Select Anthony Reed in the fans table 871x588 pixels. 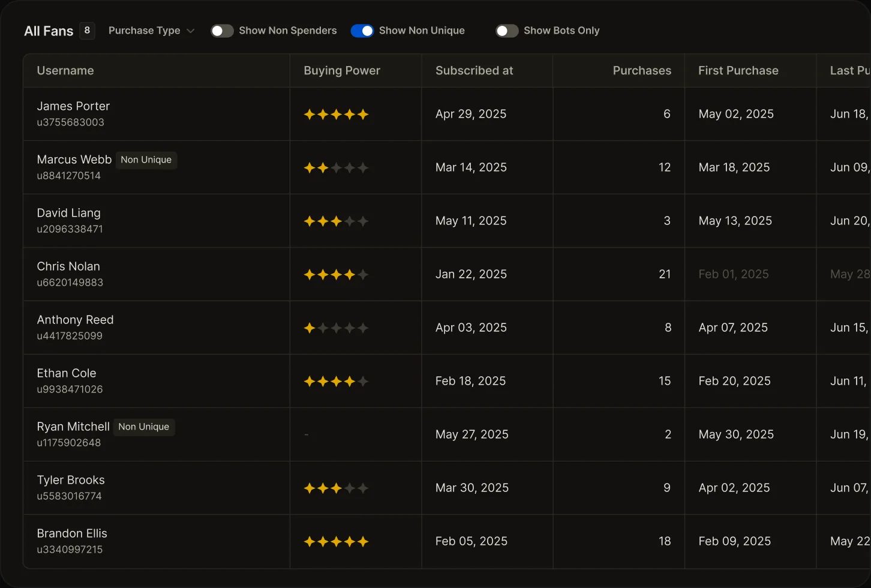[x=75, y=320]
